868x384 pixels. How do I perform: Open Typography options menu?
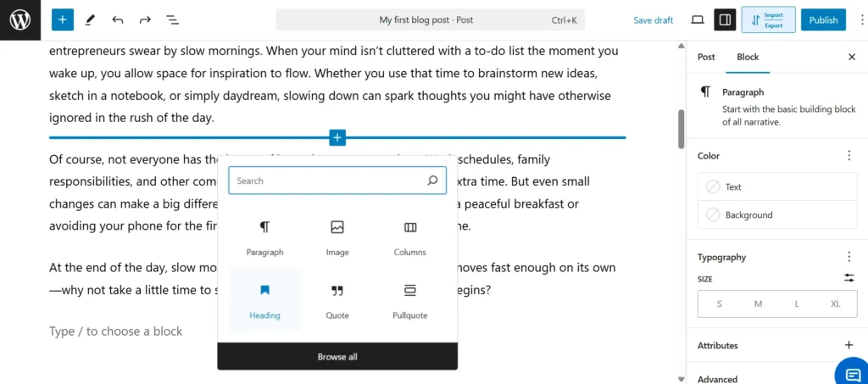tap(849, 257)
